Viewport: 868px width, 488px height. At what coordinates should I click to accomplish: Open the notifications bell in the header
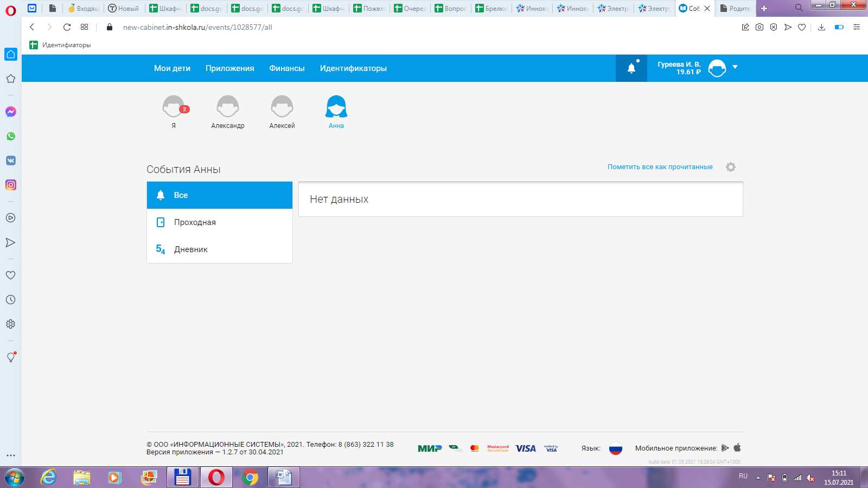631,68
